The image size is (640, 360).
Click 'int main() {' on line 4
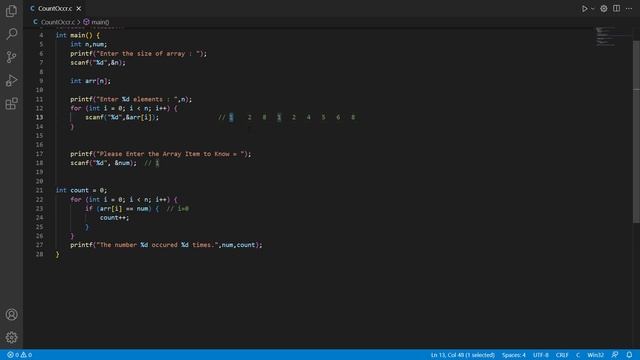pyautogui.click(x=78, y=36)
